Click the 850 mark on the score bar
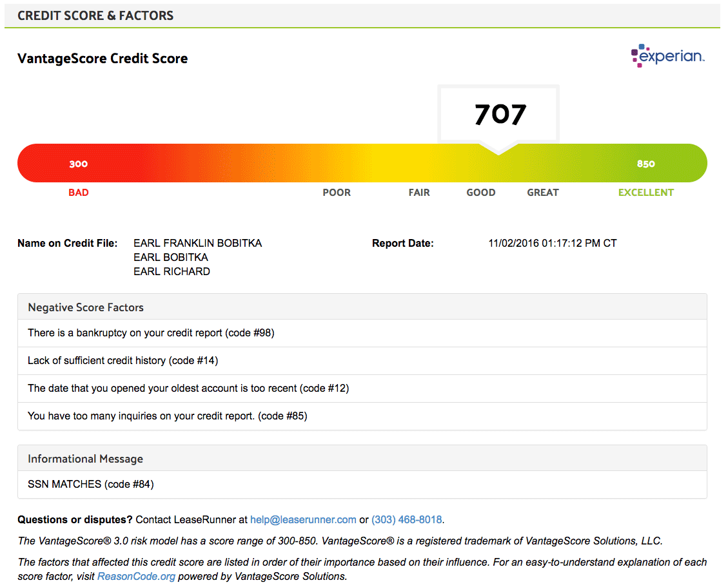The height and width of the screenshot is (587, 728). pos(645,164)
